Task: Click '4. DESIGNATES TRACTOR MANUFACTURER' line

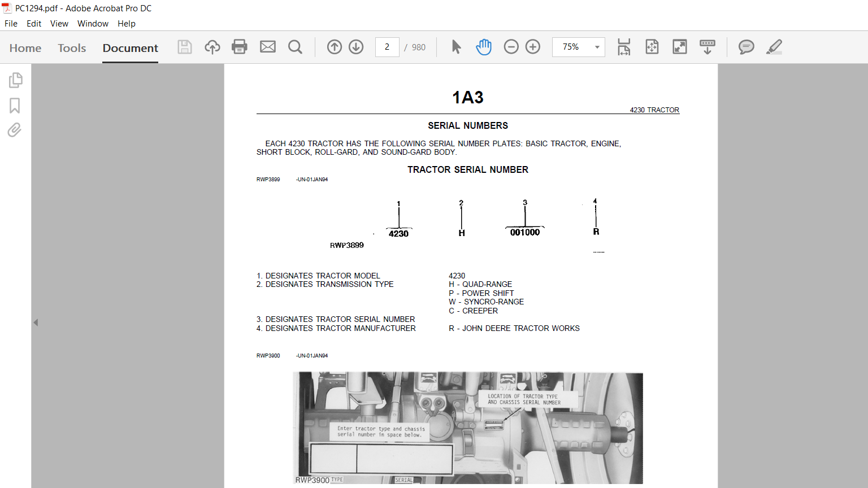Action: pos(336,328)
